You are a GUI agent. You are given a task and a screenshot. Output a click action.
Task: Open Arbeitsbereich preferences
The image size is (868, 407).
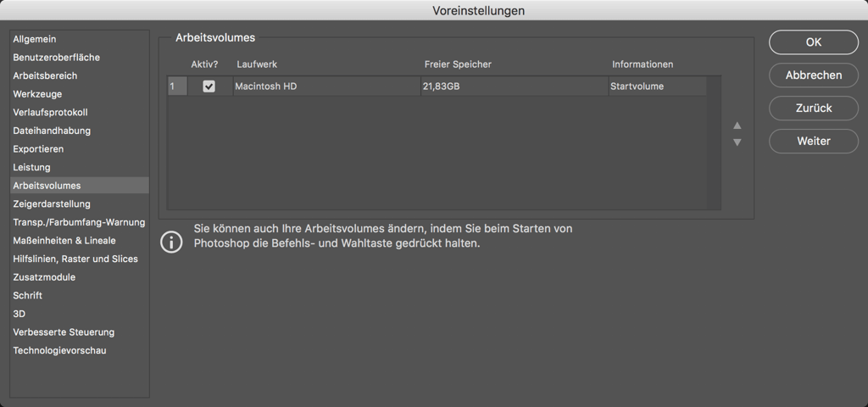point(80,75)
